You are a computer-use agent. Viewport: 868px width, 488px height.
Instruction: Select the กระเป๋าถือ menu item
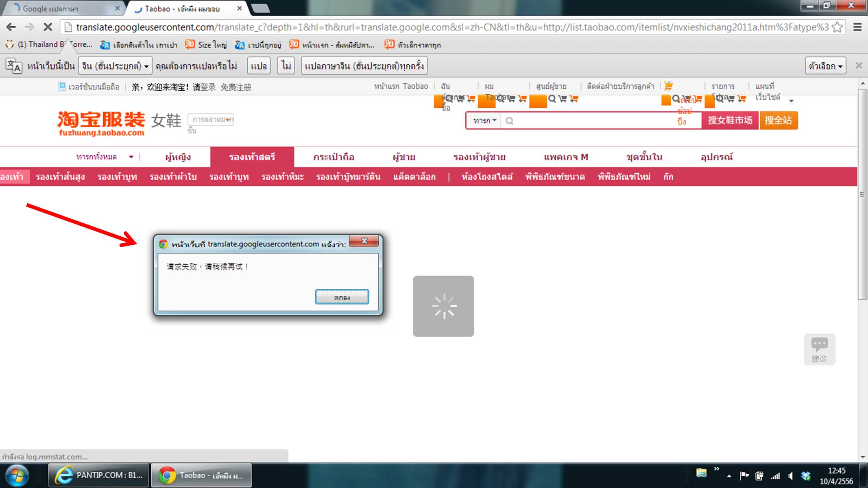(334, 157)
